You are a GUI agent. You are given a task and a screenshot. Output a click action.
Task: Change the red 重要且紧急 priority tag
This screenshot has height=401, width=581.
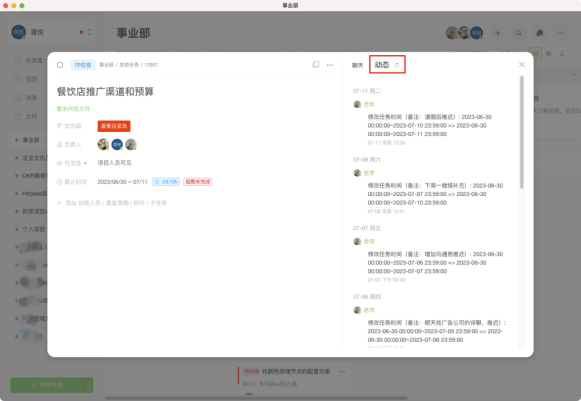coord(114,126)
